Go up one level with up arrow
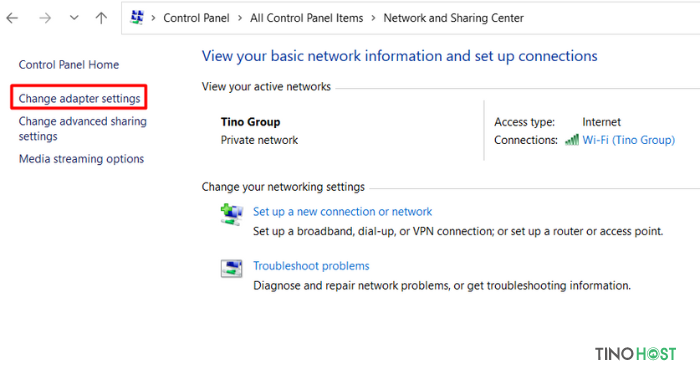 point(101,18)
